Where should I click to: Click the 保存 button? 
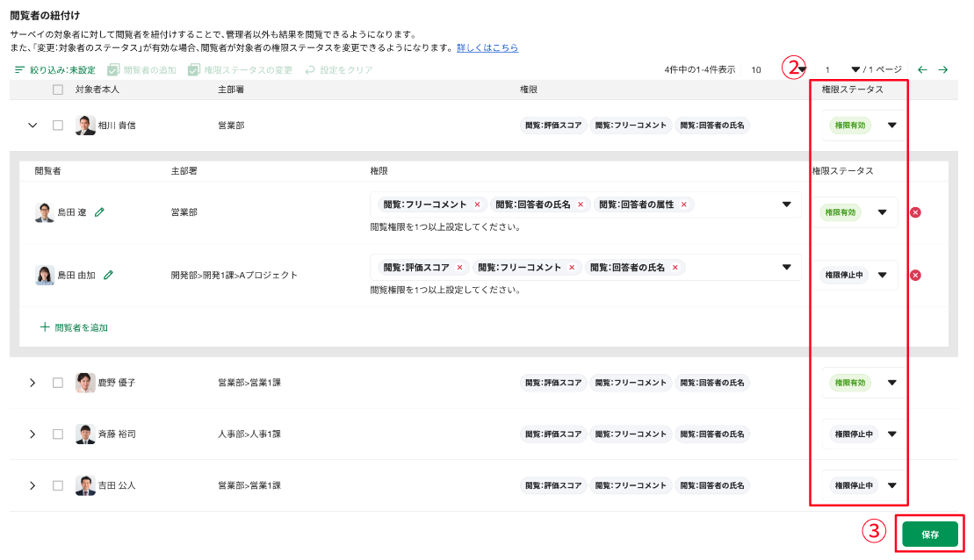tap(930, 535)
